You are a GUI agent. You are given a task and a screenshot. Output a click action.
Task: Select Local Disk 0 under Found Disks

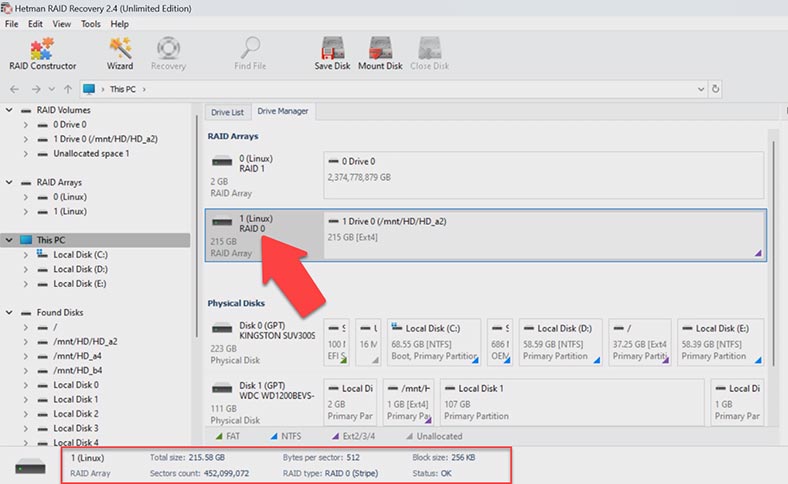click(x=76, y=384)
